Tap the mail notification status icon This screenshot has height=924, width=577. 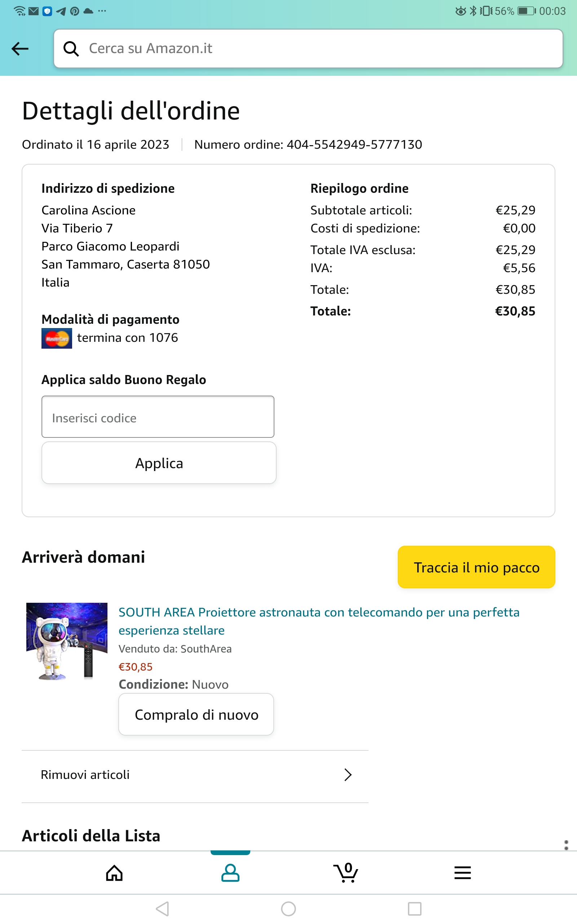(x=34, y=11)
